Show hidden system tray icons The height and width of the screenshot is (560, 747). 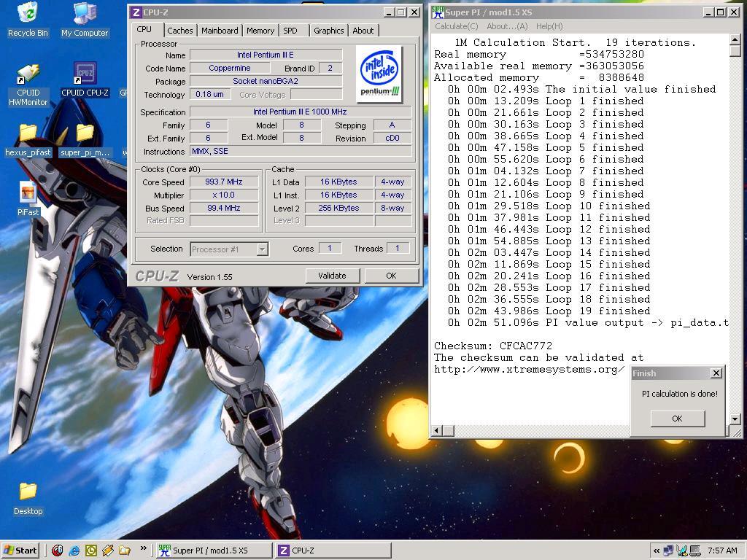coord(657,551)
